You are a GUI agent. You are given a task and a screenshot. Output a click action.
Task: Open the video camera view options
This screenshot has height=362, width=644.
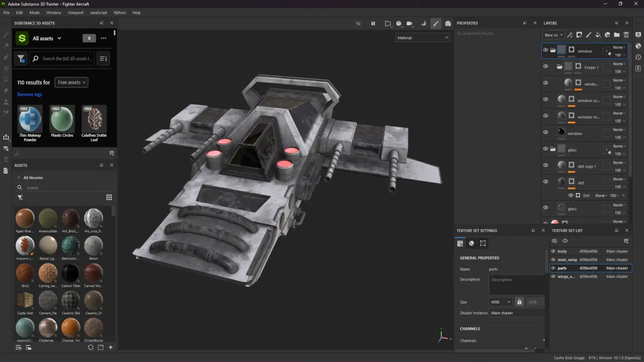[411, 24]
